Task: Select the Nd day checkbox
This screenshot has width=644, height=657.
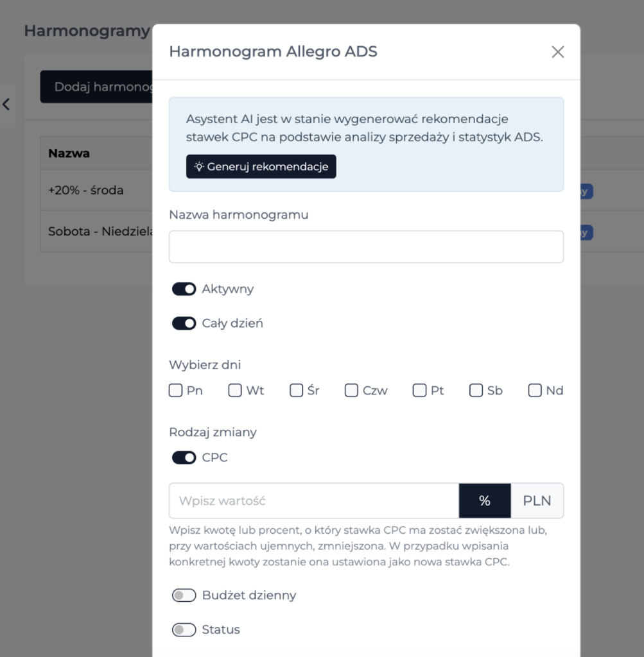Action: pyautogui.click(x=535, y=391)
